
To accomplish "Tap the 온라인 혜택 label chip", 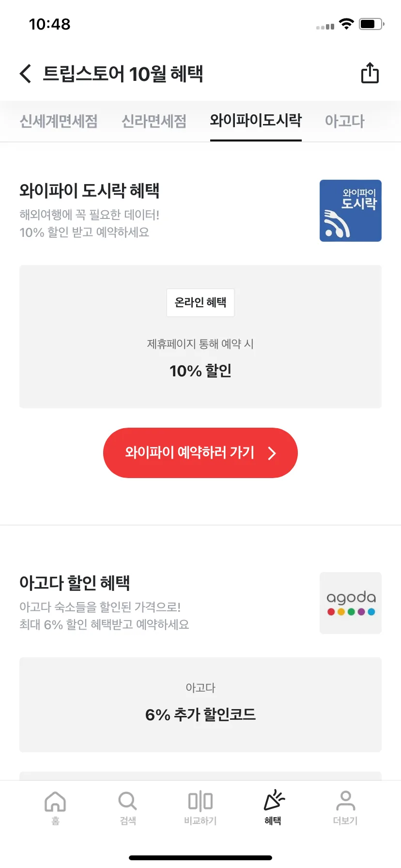I will pyautogui.click(x=200, y=303).
